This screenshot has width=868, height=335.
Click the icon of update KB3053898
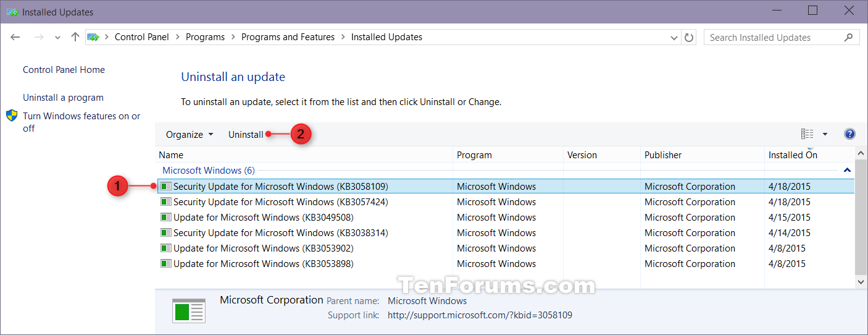(x=165, y=263)
